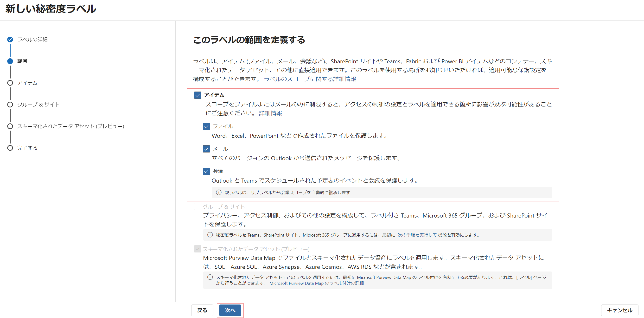Click the 次へ button
644x318 pixels.
[x=230, y=310]
